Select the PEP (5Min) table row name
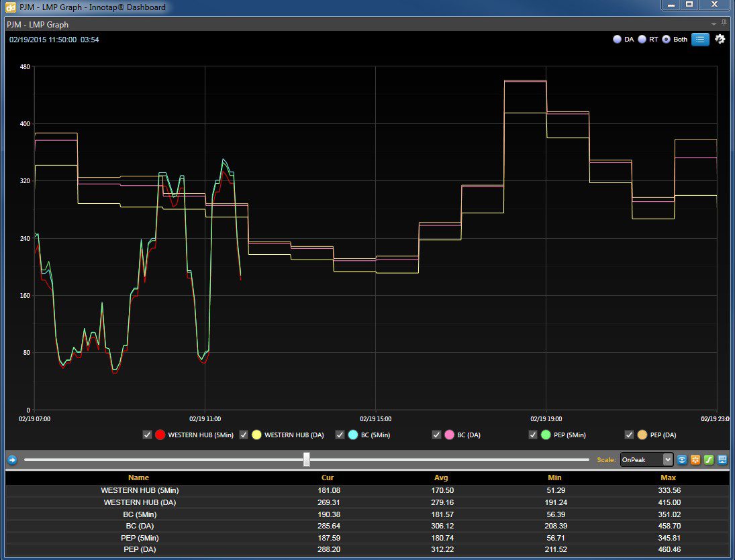Screen dimensions: 735x560 140,538
